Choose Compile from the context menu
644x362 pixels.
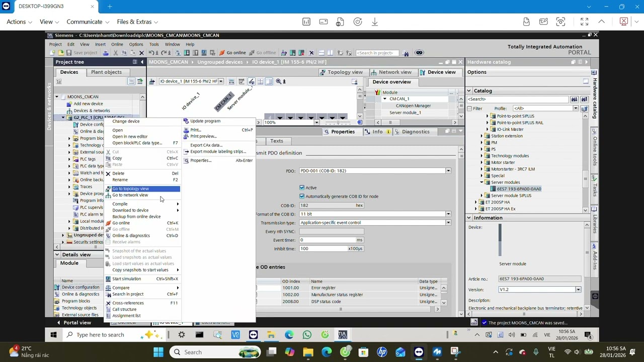pos(120,204)
